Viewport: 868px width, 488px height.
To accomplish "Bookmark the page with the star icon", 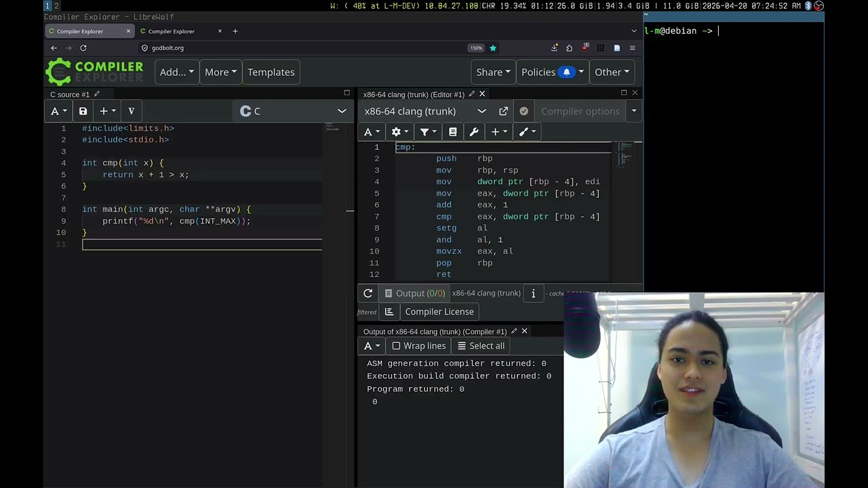I will [493, 48].
